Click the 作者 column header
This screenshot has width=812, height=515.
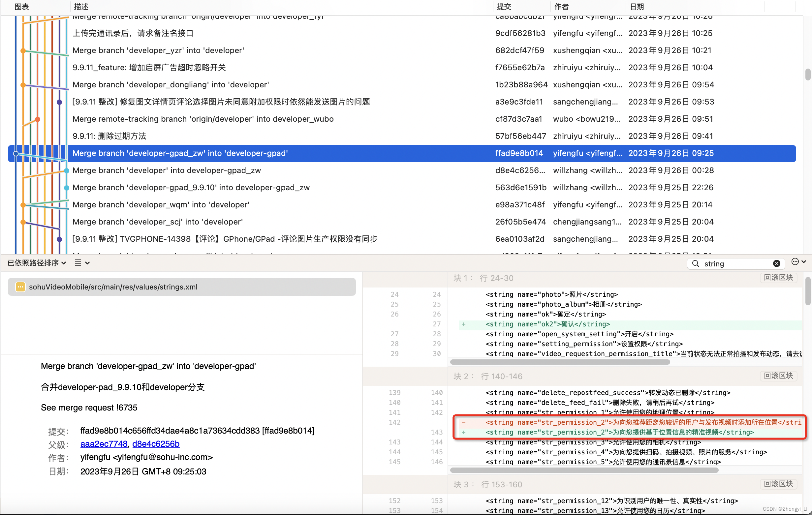coord(561,6)
